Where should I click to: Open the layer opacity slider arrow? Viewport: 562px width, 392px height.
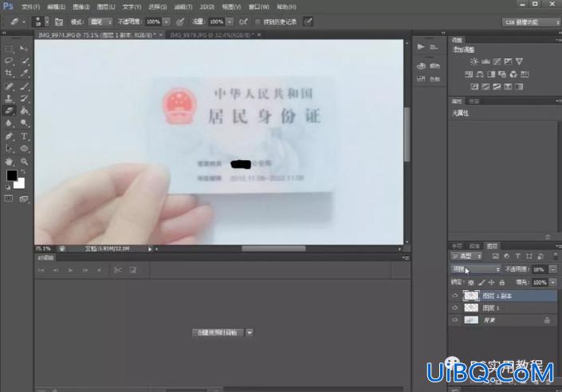(553, 269)
